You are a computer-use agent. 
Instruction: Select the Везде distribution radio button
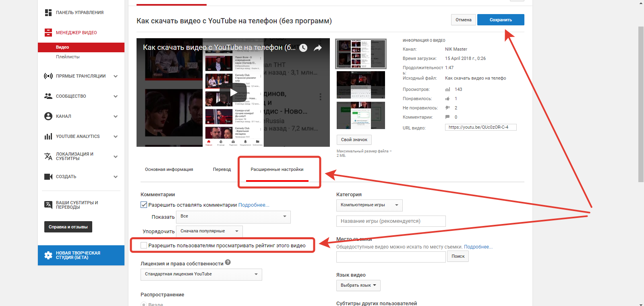[x=144, y=304]
